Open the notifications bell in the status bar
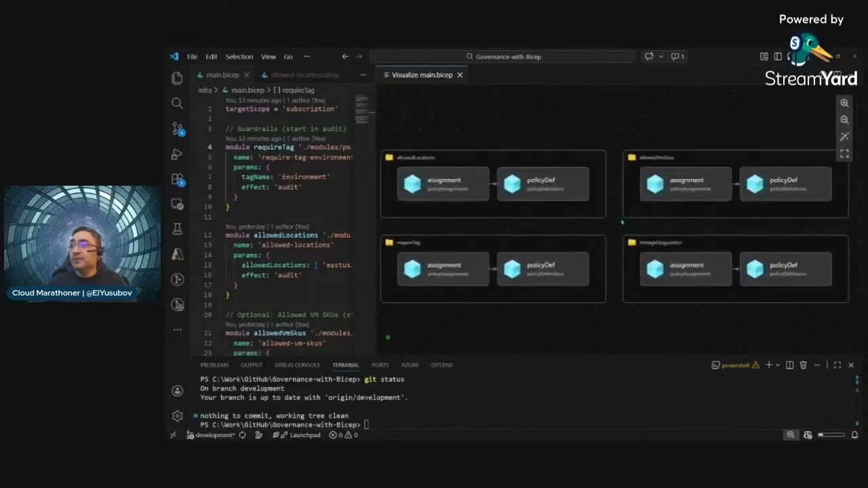The width and height of the screenshot is (868, 488). [x=854, y=435]
